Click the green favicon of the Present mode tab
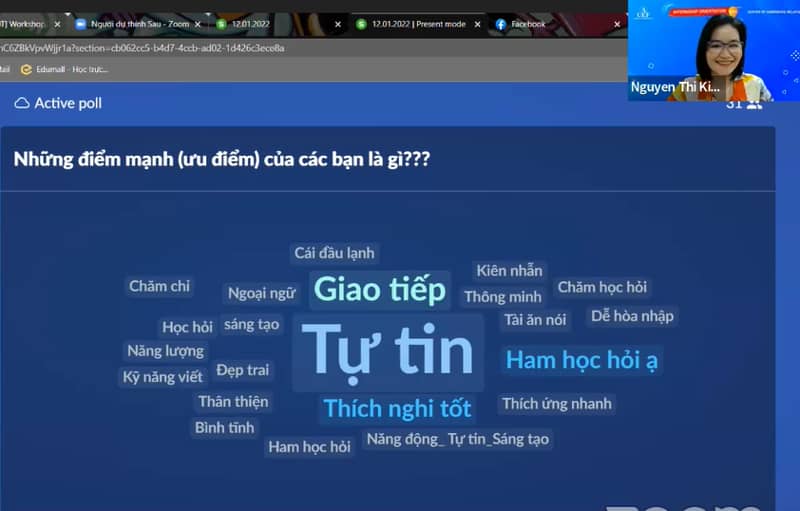Image resolution: width=800 pixels, height=511 pixels. click(x=361, y=24)
